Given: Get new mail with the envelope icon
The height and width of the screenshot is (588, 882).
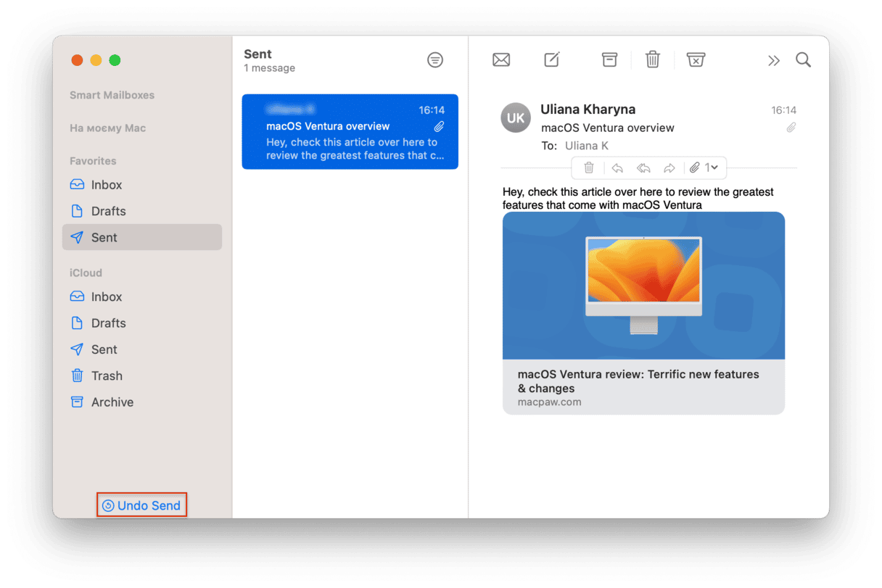Looking at the screenshot, I should [x=501, y=60].
